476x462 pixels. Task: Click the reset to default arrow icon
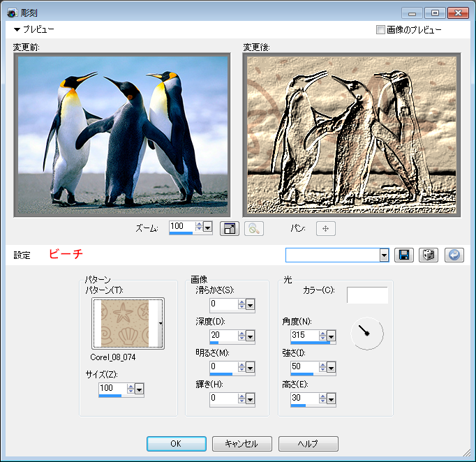pyautogui.click(x=454, y=255)
